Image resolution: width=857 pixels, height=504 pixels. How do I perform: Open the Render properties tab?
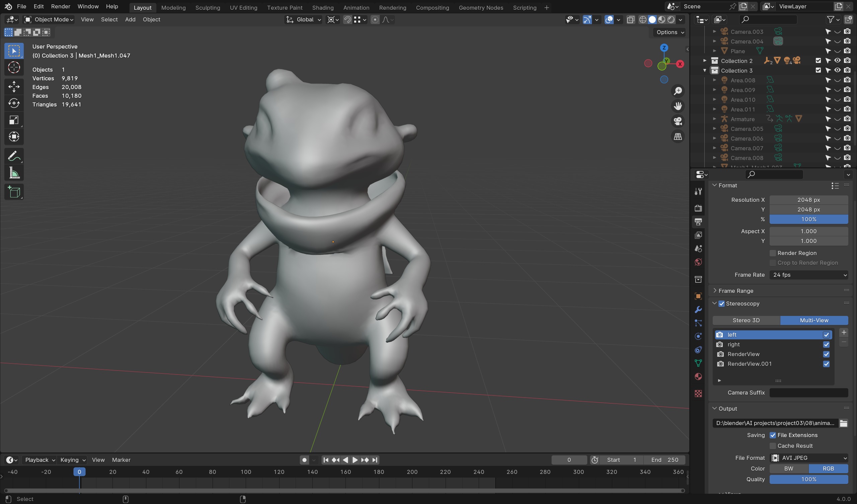pos(698,208)
